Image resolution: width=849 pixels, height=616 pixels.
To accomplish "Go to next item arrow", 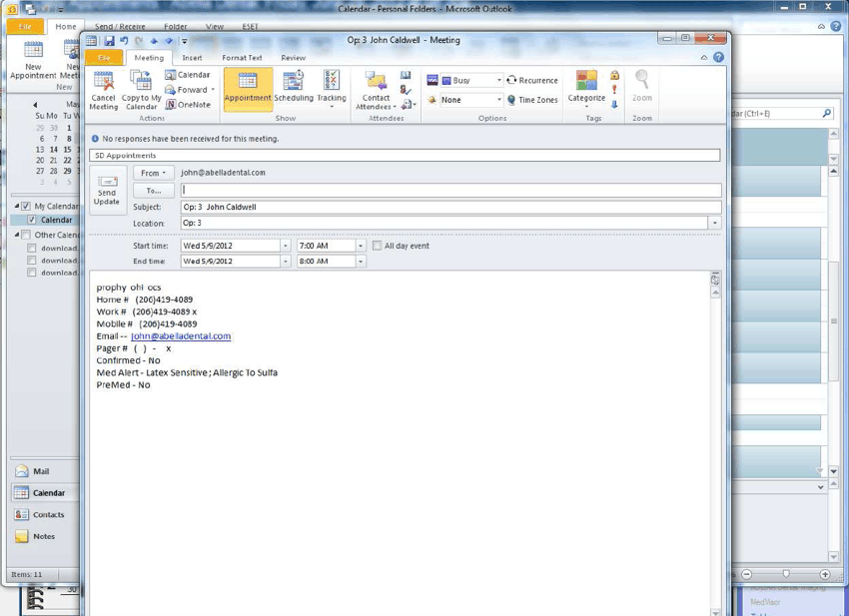I will pyautogui.click(x=169, y=41).
